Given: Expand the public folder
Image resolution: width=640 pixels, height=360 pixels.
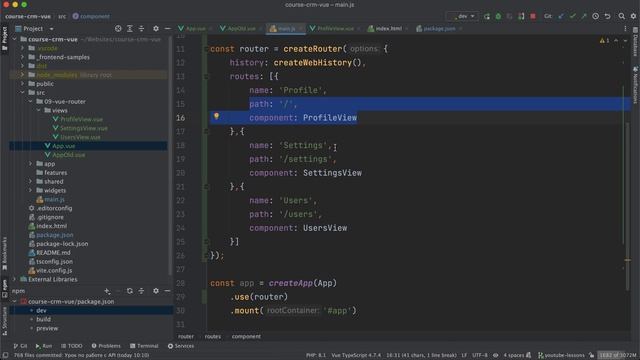Looking at the screenshot, I should pyautogui.click(x=22, y=84).
